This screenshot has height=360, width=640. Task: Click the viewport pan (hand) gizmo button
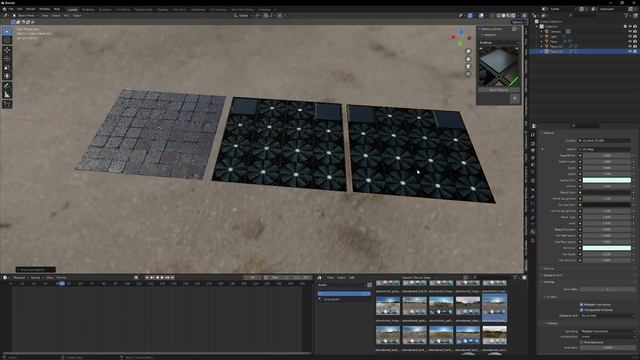tap(468, 59)
